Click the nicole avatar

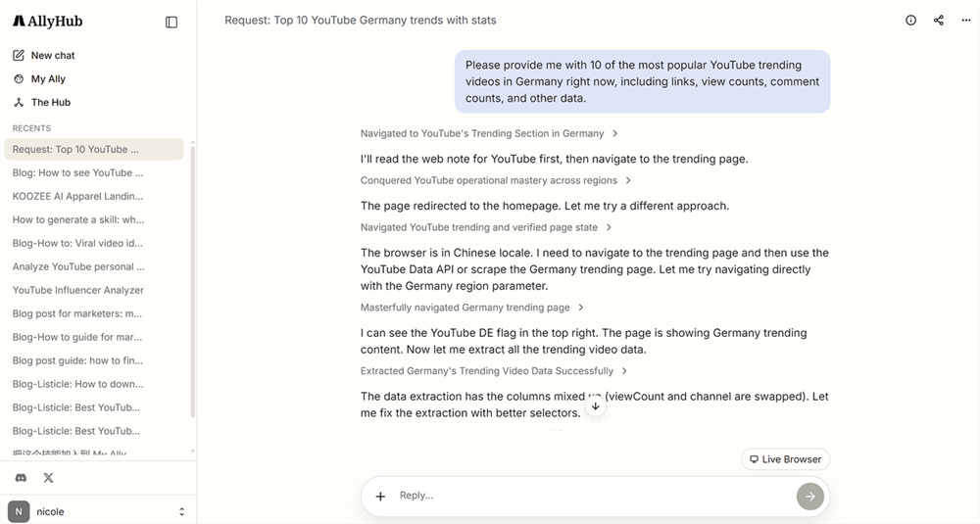pos(19,511)
